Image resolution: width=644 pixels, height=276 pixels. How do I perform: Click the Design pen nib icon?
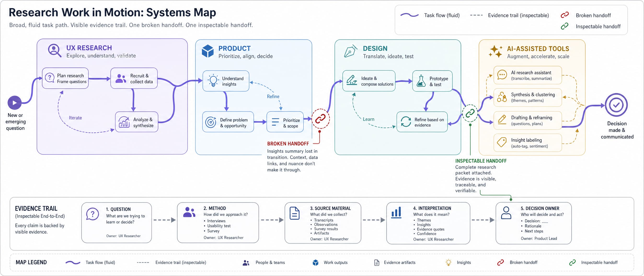(x=351, y=51)
